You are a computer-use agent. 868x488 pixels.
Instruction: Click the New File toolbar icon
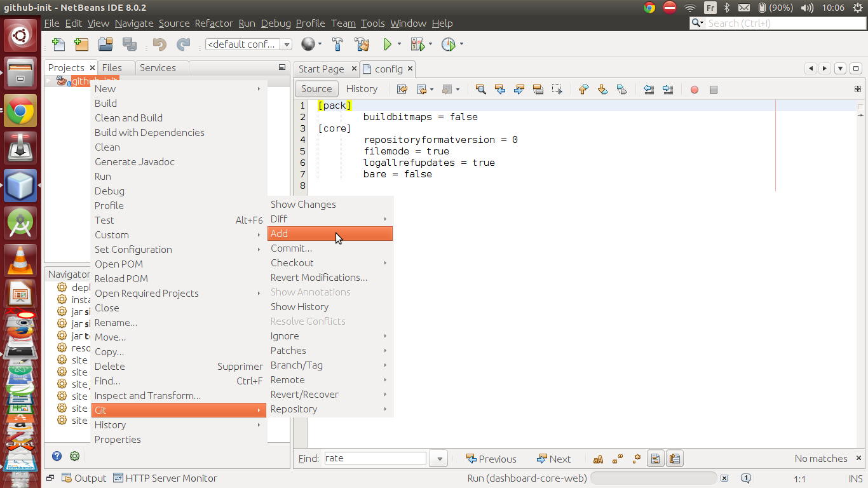tap(58, 44)
